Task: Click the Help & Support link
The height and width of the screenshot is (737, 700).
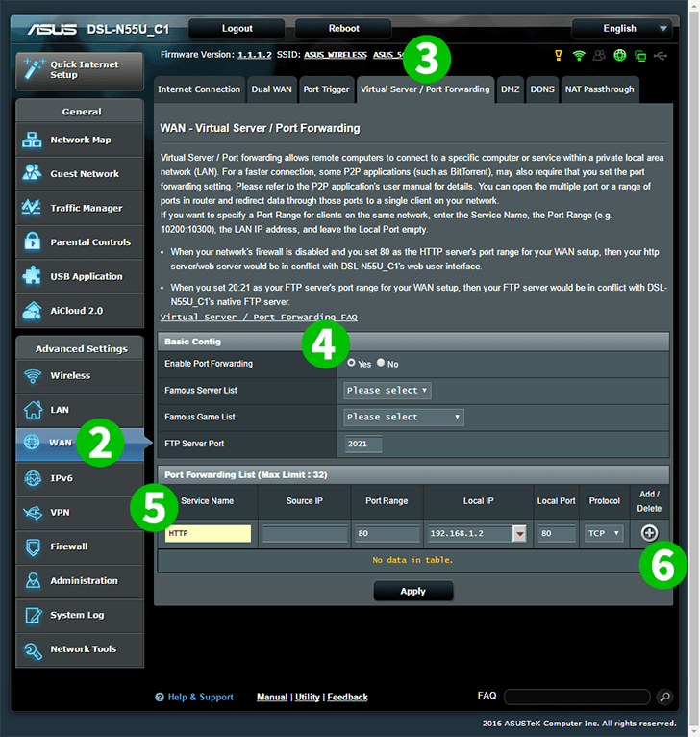Action: coord(201,697)
